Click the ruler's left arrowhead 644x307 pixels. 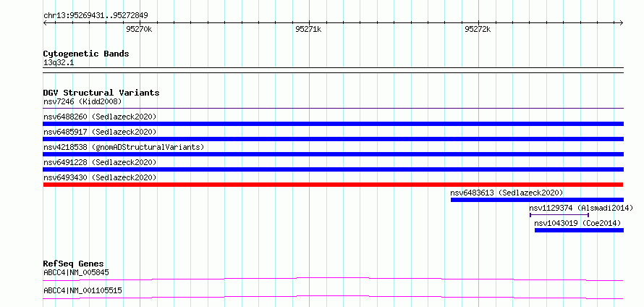pyautogui.click(x=45, y=22)
